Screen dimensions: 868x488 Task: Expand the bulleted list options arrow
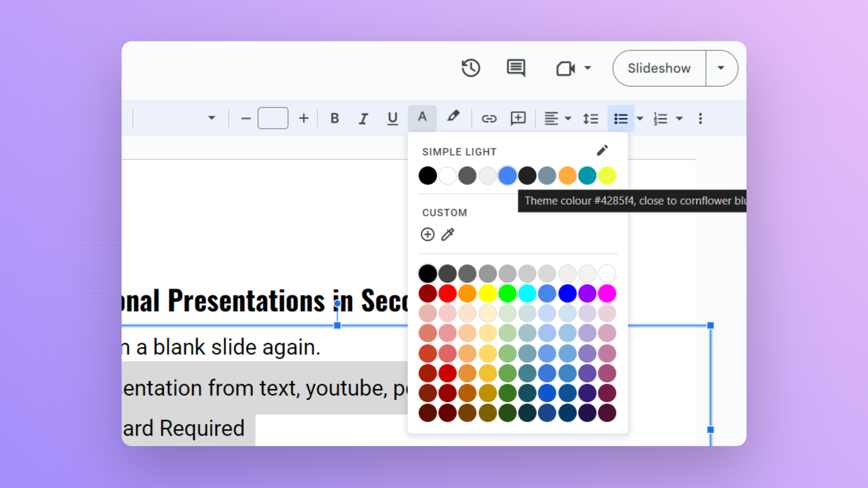click(x=640, y=119)
